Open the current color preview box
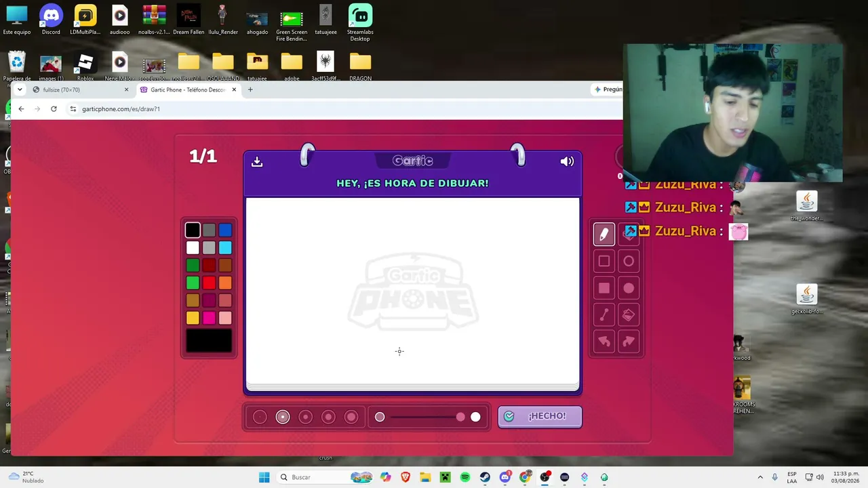 pyautogui.click(x=209, y=341)
